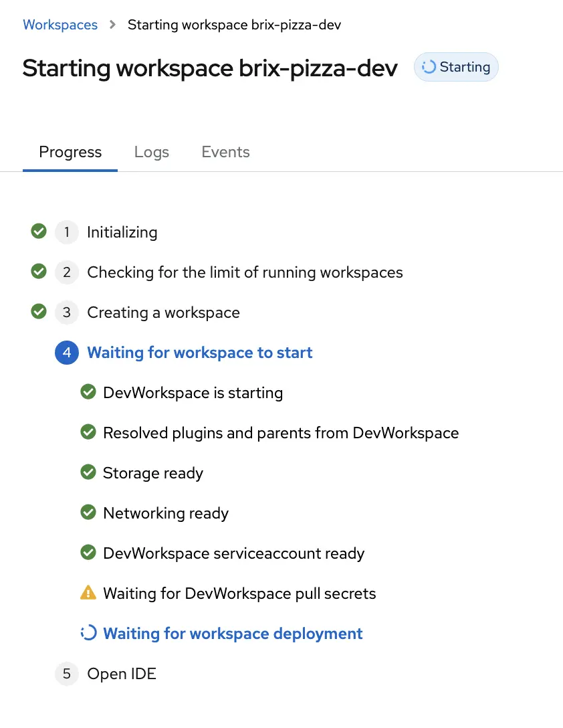Click the yellow warning triangle icon
Image resolution: width=563 pixels, height=728 pixels.
[88, 592]
